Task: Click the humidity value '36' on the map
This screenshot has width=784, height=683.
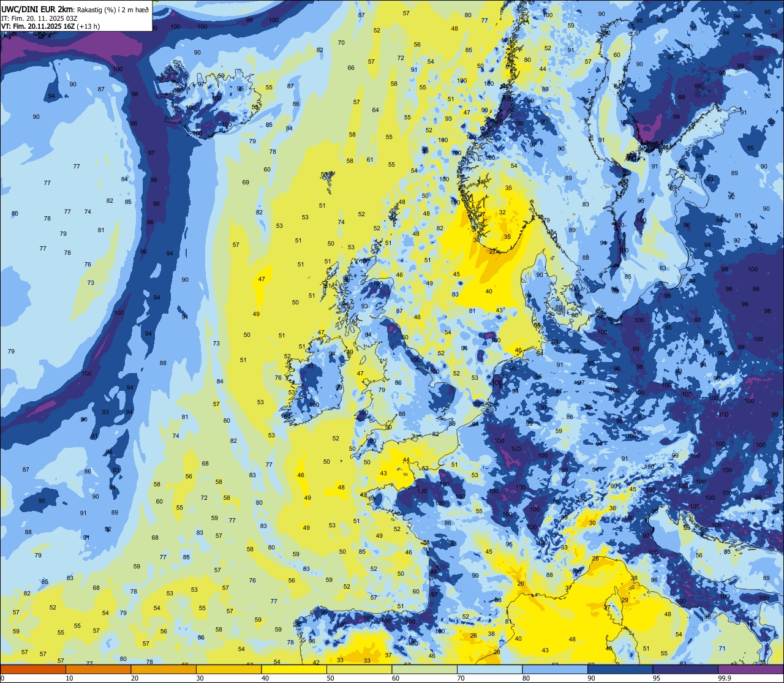Action: coord(612,508)
